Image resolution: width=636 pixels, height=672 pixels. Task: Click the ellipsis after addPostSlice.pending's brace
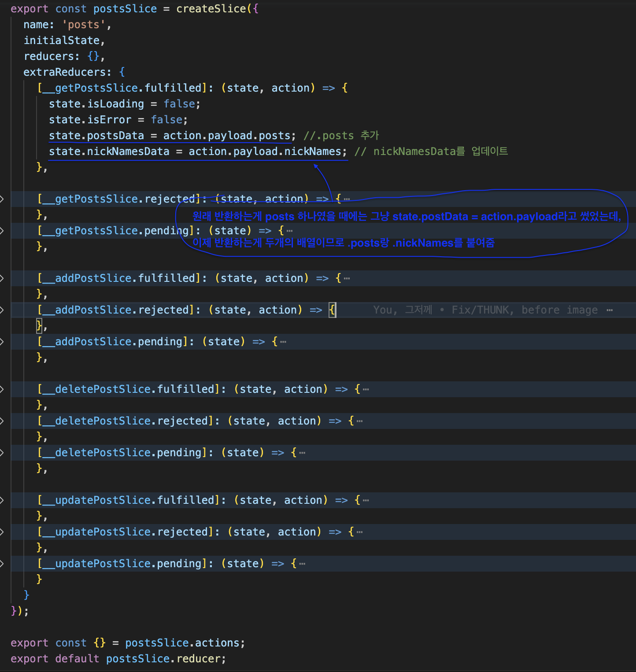pos(283,342)
